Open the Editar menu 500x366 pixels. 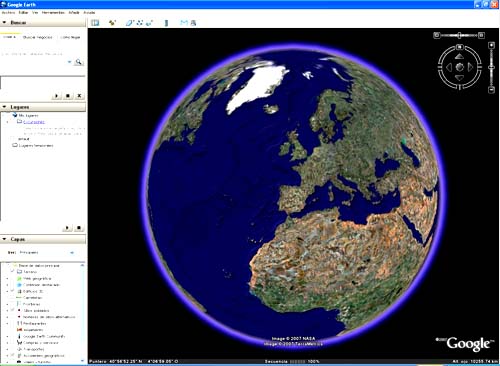[x=23, y=12]
